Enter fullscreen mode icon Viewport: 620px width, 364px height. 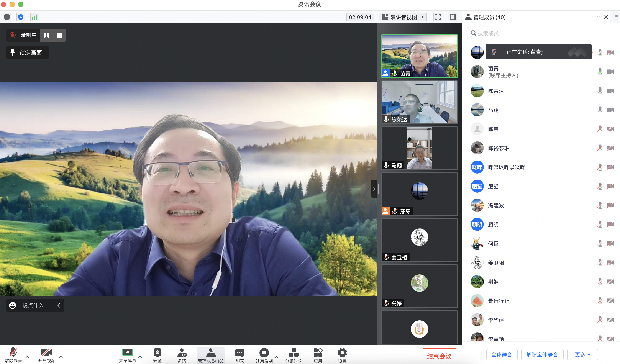pyautogui.click(x=437, y=17)
